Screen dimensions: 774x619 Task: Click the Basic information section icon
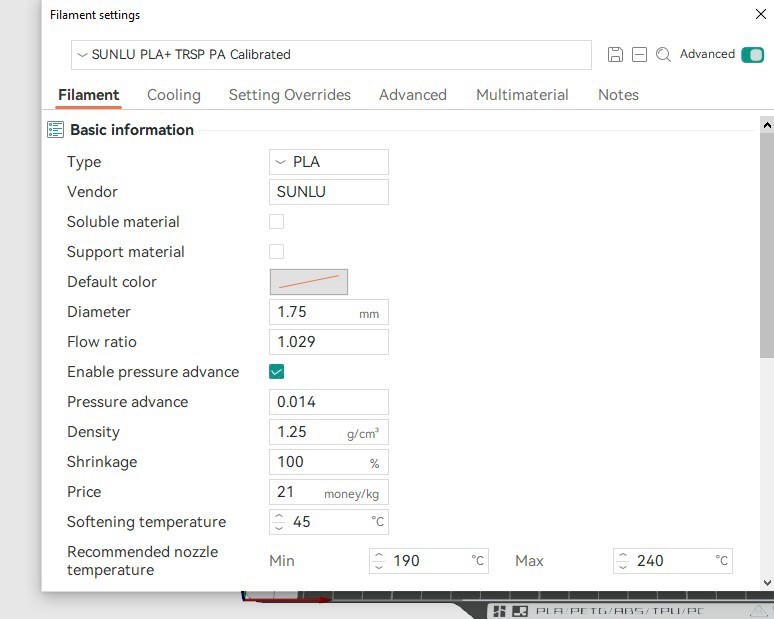pos(56,130)
